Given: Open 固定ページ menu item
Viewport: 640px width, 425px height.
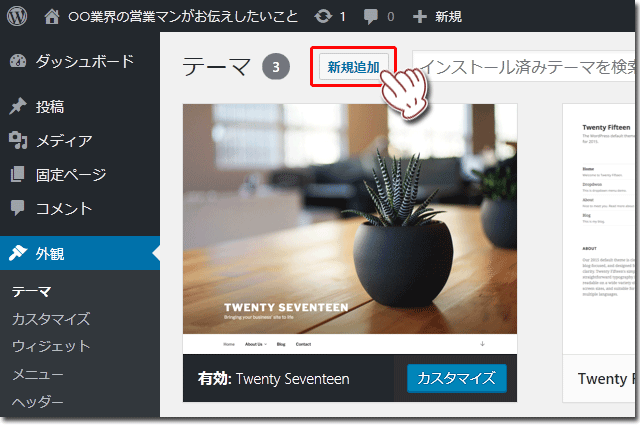Looking at the screenshot, I should (x=71, y=175).
